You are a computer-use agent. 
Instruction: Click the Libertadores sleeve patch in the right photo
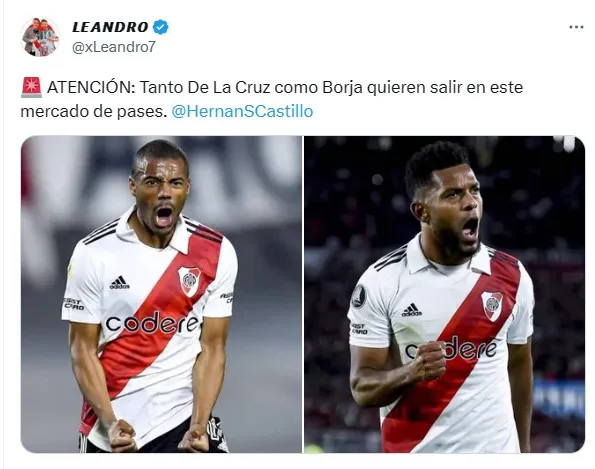point(358,296)
